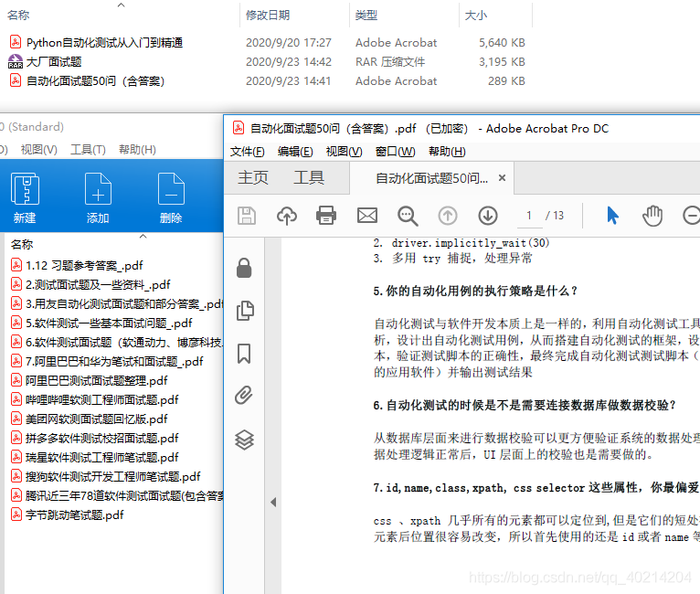
Task: Open security lock panel icon
Action: coord(244,268)
